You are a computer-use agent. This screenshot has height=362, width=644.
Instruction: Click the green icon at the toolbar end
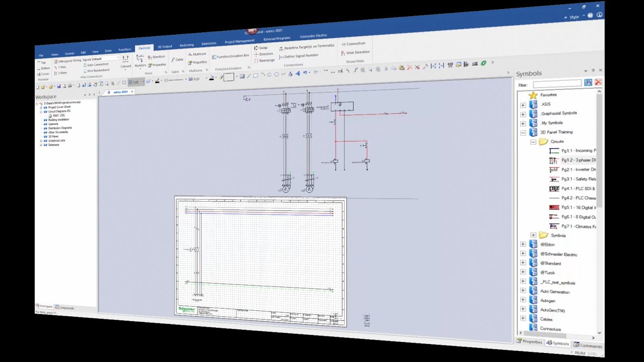click(484, 63)
